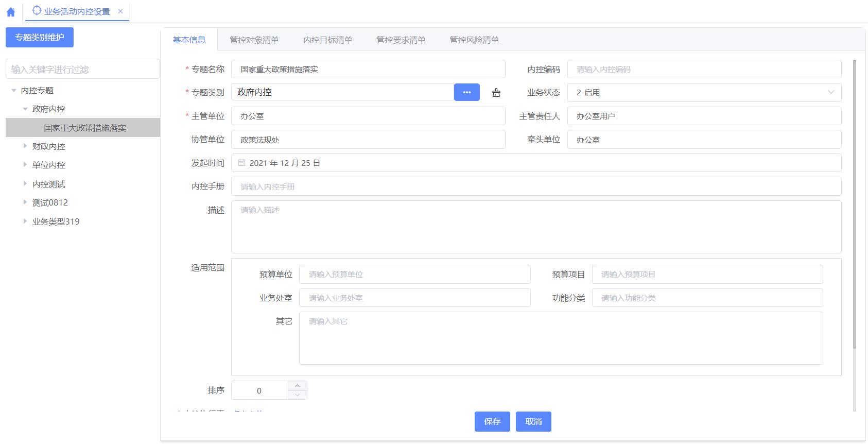Edit the 专题名称 field
The height and width of the screenshot is (444, 868).
[368, 69]
